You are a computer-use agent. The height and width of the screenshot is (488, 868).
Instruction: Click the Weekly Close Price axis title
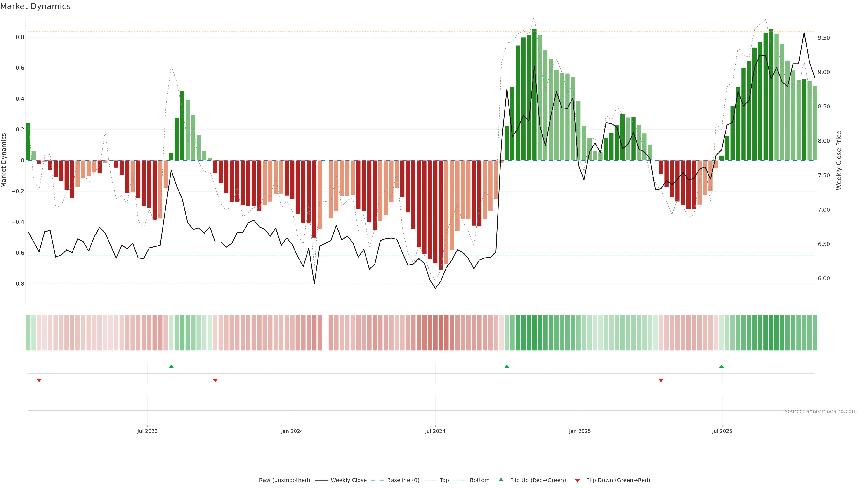[x=839, y=160]
